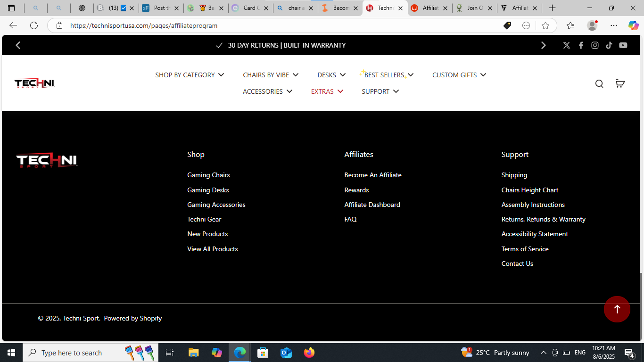Close the active Techni tab

[400, 8]
